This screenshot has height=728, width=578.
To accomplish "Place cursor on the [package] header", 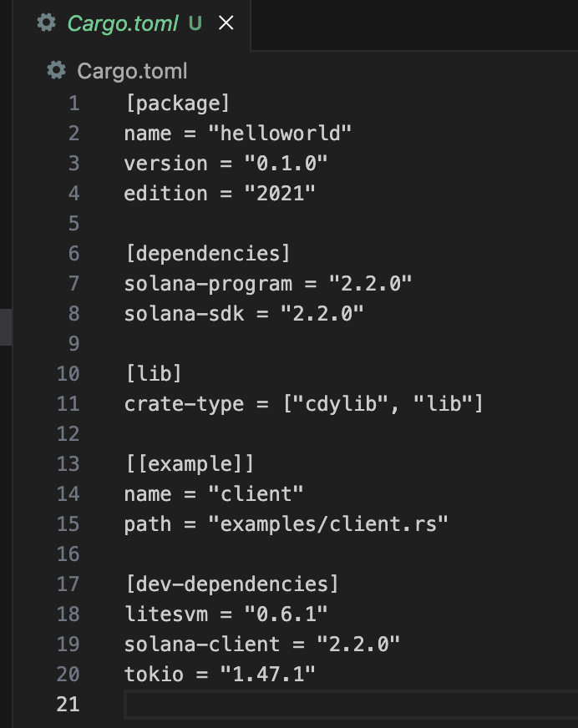I will 176,104.
